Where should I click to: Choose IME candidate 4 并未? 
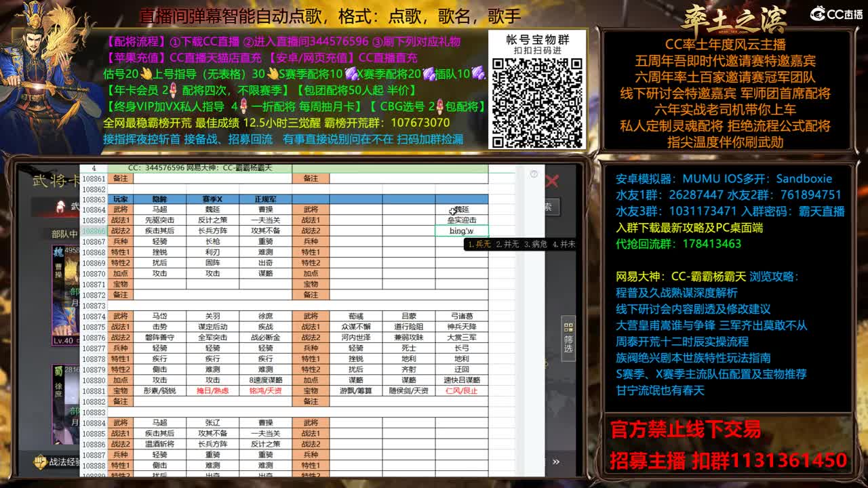click(x=564, y=244)
